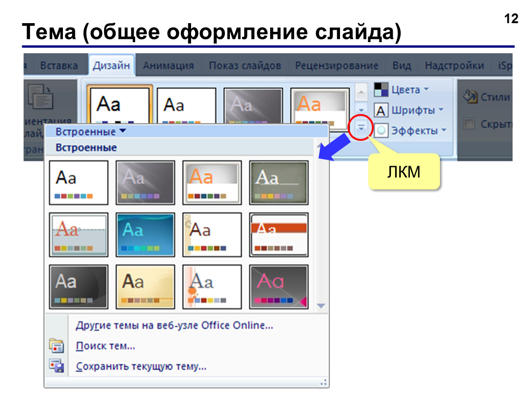The image size is (532, 400).
Task: Choose the orange-lettered gray gradient theme in gallery
Action: pos(212,183)
